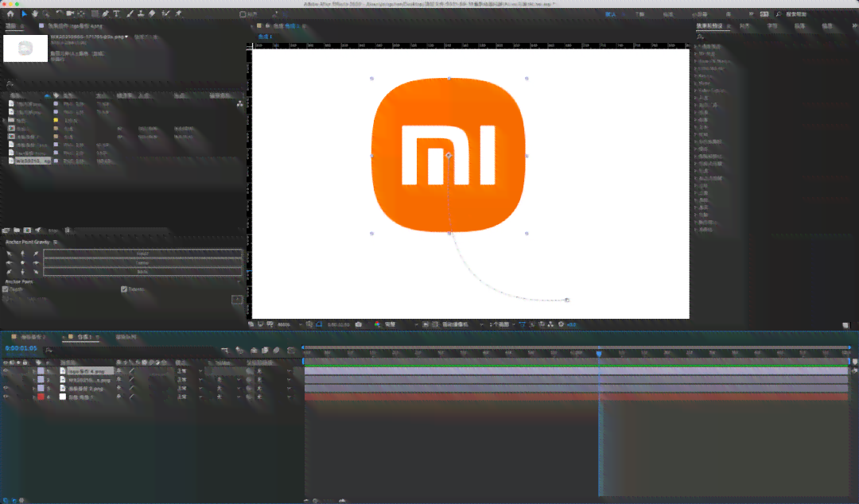Select the Rotation tool

click(59, 14)
